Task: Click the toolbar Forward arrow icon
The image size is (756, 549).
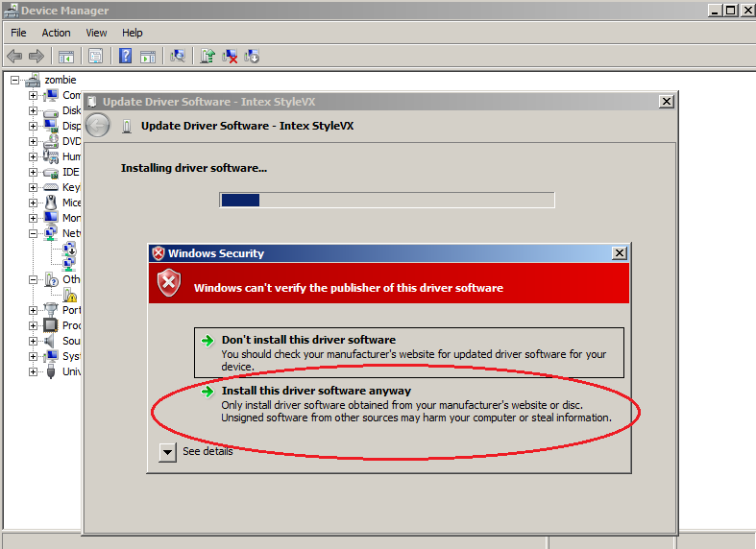Action: click(37, 56)
